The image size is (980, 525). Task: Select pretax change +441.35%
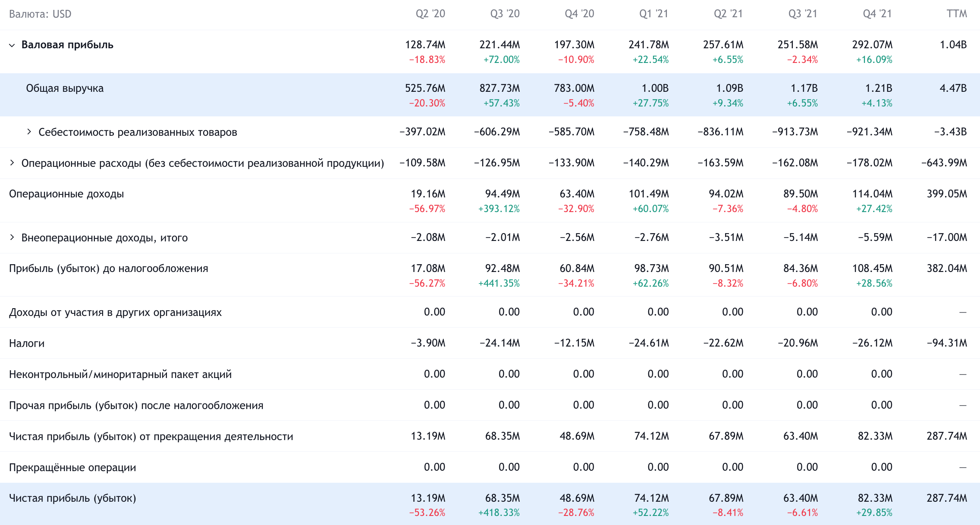pyautogui.click(x=499, y=284)
